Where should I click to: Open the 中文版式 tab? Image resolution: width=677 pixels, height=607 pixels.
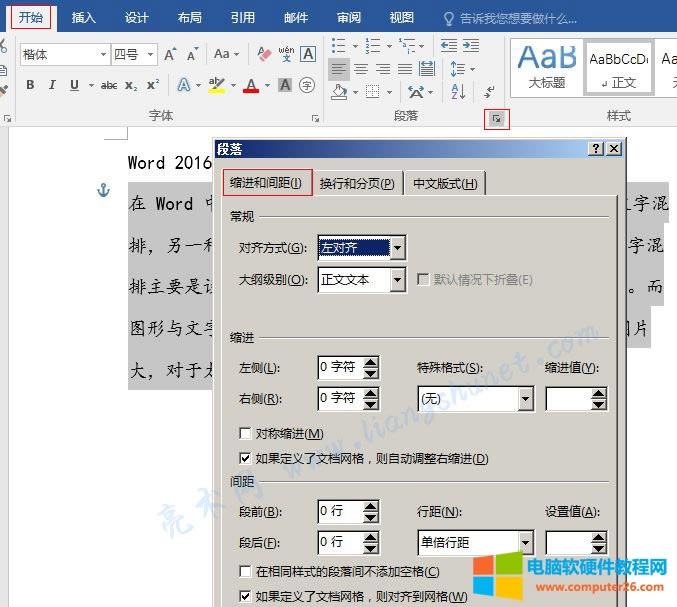[444, 183]
